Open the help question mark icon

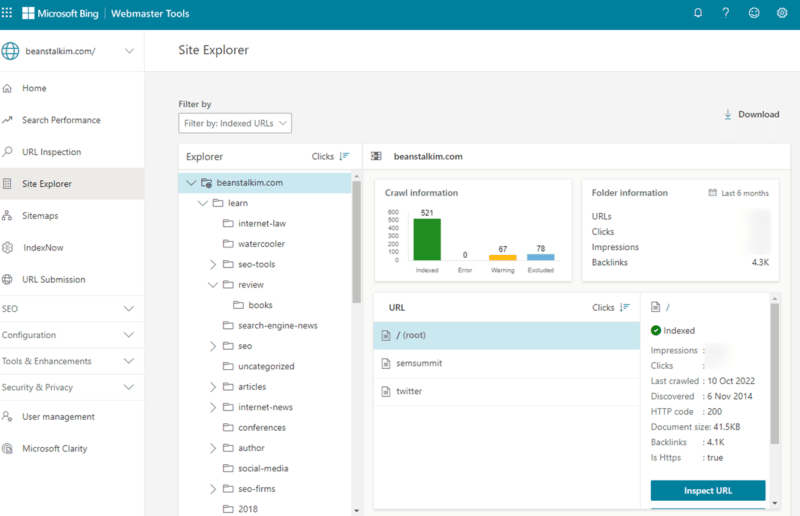[726, 14]
